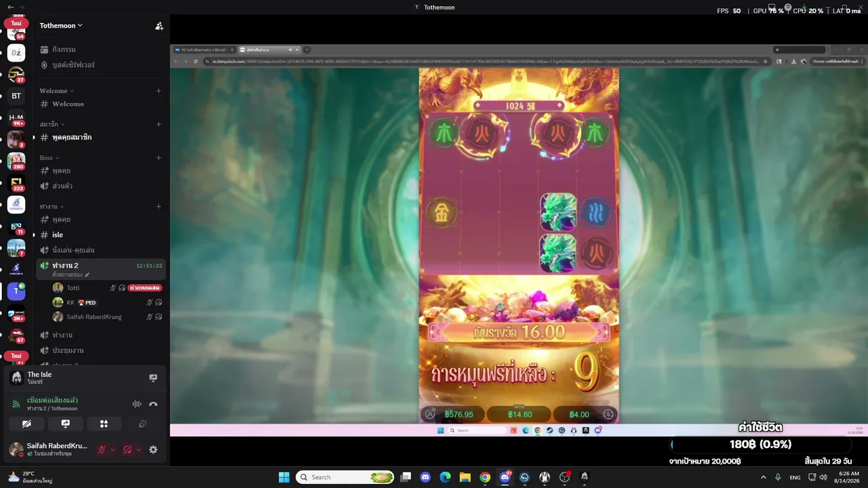Viewport: 868px width, 488px height.
Task: Open the พูดคุยสมาชิก text channel
Action: (x=102, y=137)
